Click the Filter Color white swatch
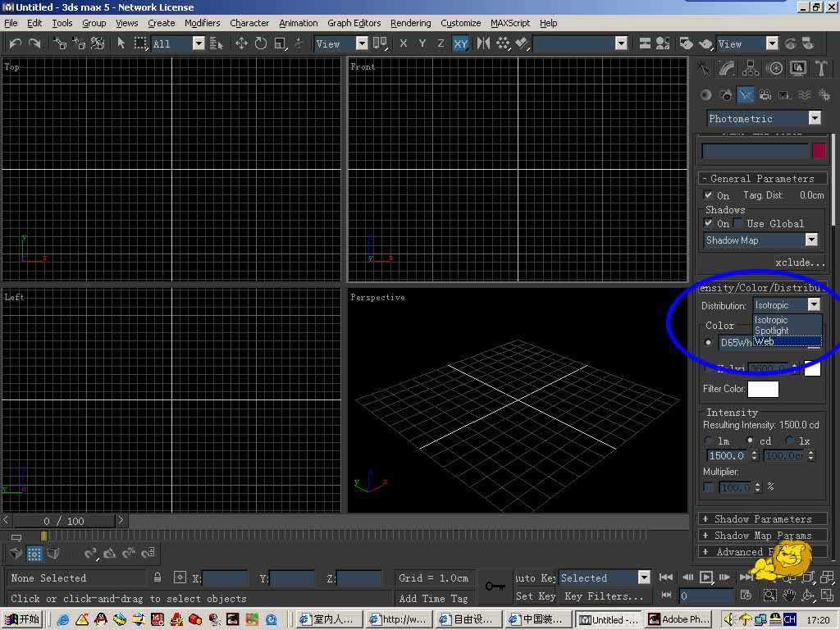 [763, 390]
